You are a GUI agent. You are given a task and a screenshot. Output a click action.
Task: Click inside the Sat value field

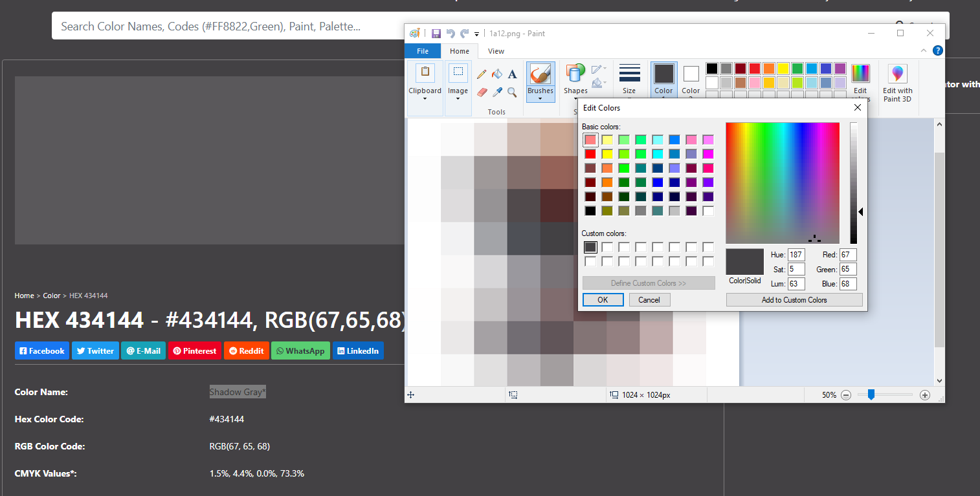(x=796, y=269)
